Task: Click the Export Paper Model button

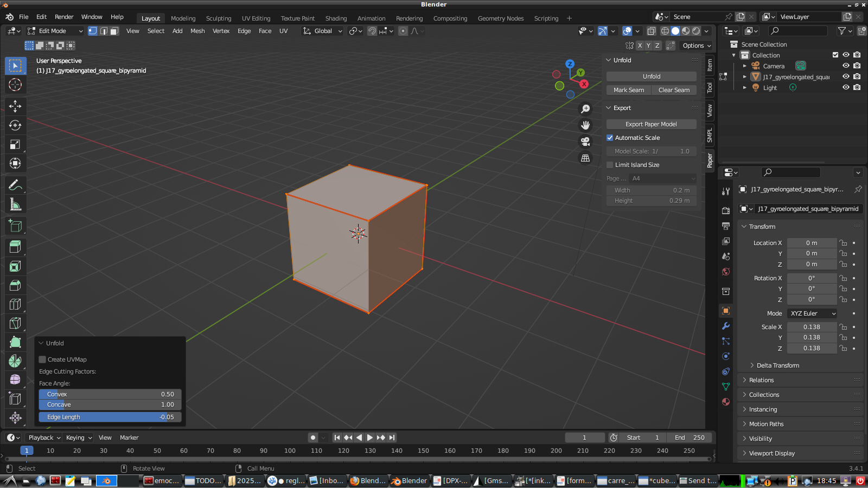Action: point(651,124)
